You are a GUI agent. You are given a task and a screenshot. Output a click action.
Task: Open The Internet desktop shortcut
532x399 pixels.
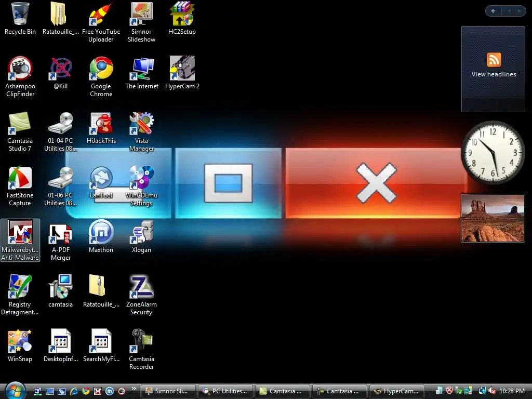click(141, 73)
